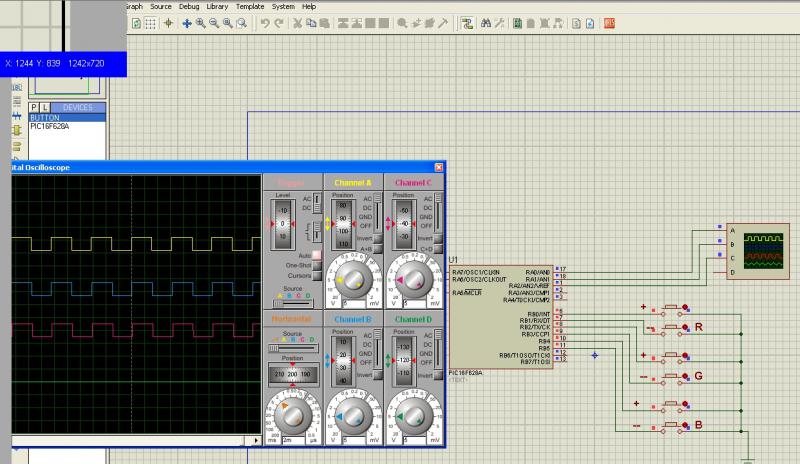Open the Debug menu

(189, 6)
